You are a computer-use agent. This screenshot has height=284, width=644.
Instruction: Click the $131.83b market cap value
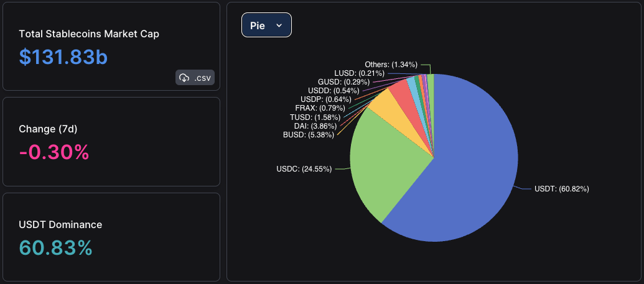tap(63, 57)
